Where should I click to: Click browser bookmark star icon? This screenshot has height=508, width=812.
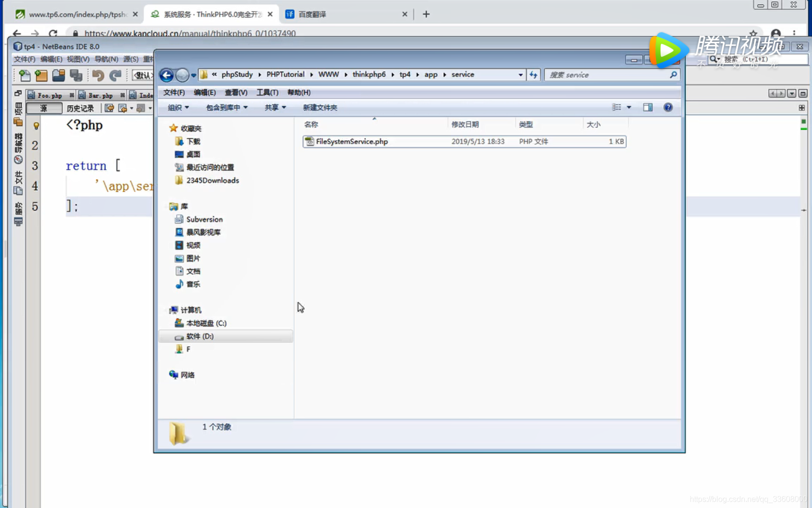(x=753, y=33)
